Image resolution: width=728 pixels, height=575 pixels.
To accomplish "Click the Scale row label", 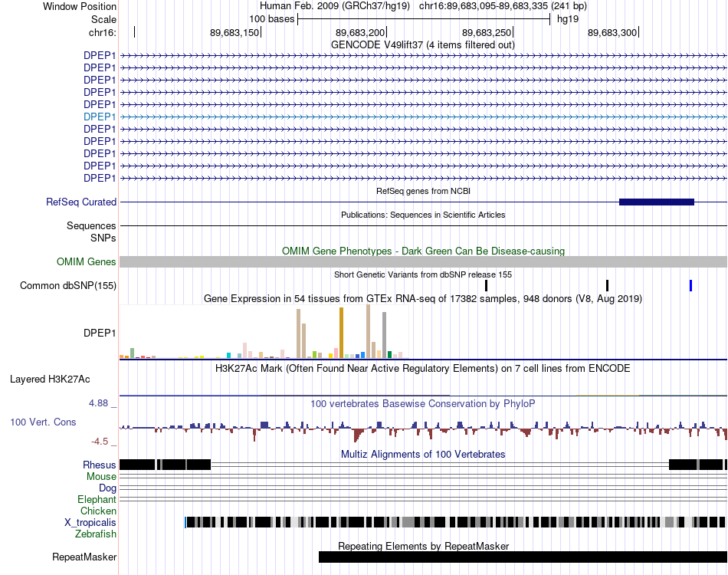I will [103, 19].
